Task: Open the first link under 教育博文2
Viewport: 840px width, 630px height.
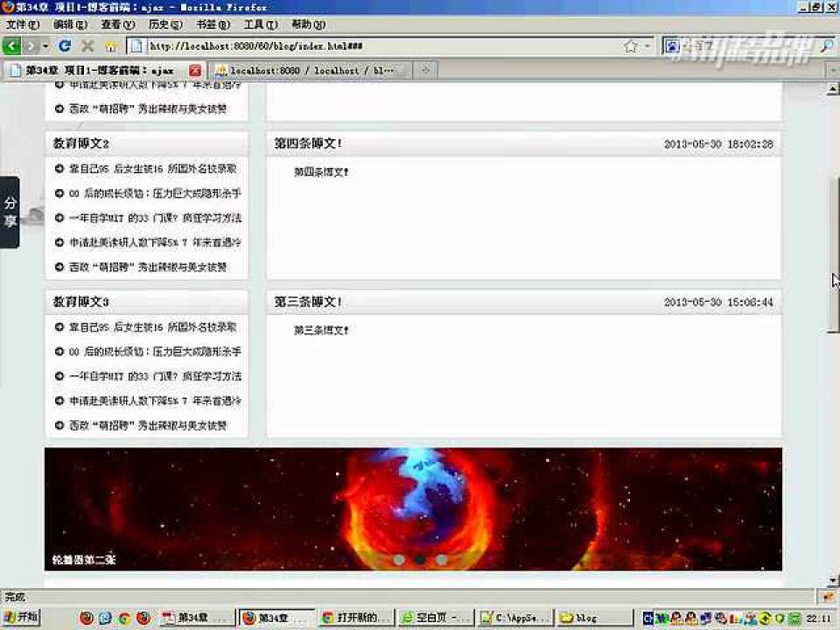Action: pyautogui.click(x=152, y=169)
